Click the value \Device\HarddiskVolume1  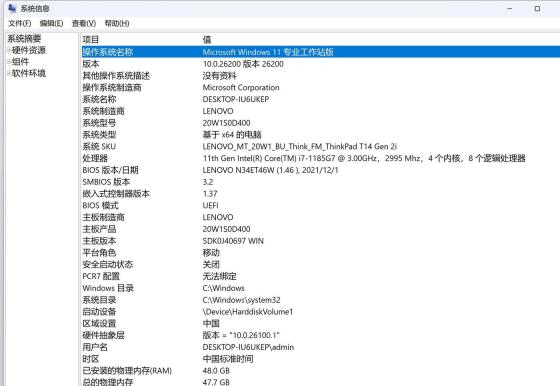[248, 311]
